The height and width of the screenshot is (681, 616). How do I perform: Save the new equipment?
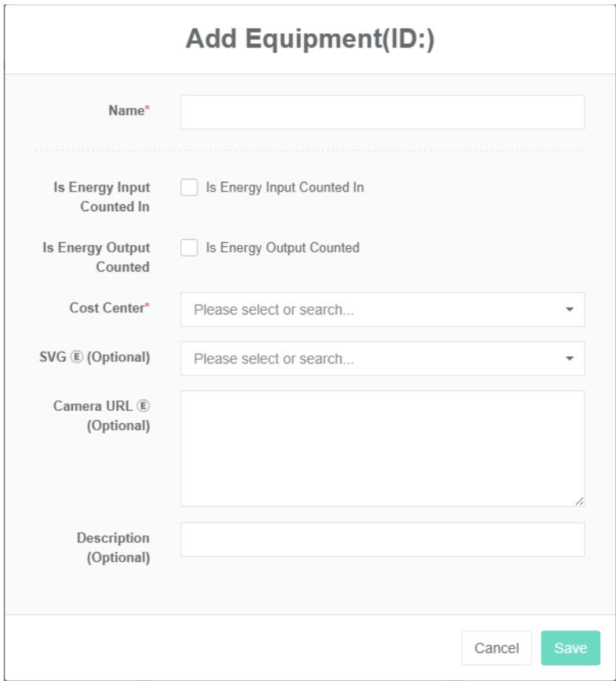570,648
